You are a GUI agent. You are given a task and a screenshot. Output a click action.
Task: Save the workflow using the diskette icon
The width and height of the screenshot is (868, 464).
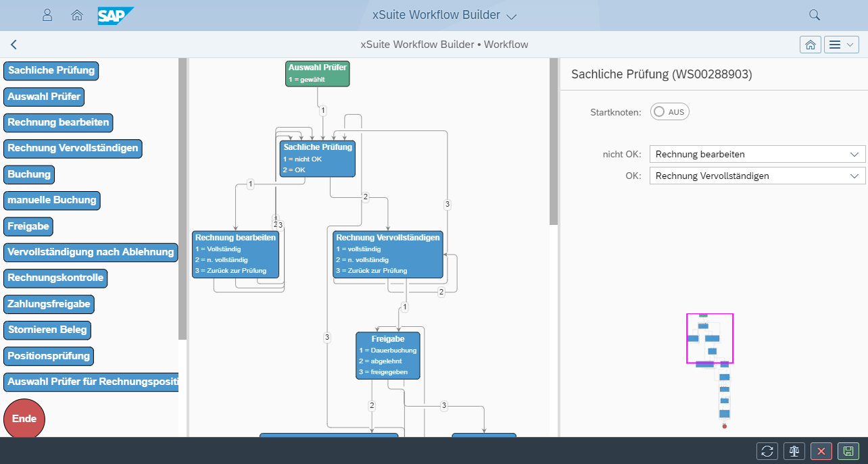coord(847,450)
